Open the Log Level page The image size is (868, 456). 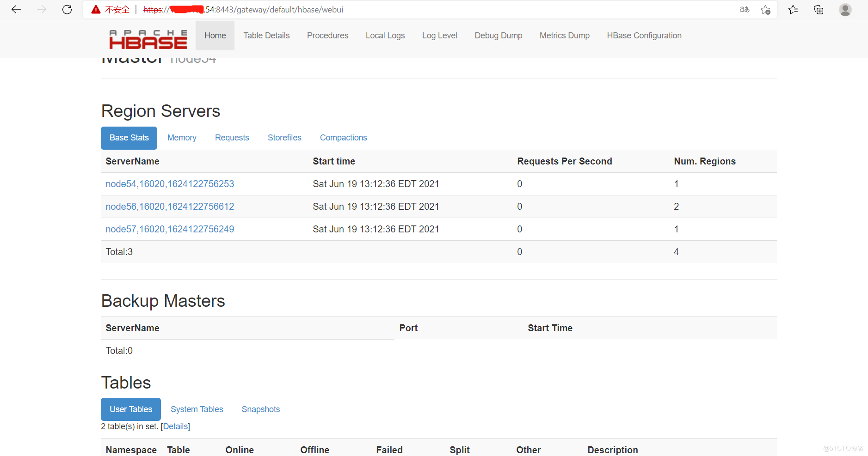click(x=439, y=36)
